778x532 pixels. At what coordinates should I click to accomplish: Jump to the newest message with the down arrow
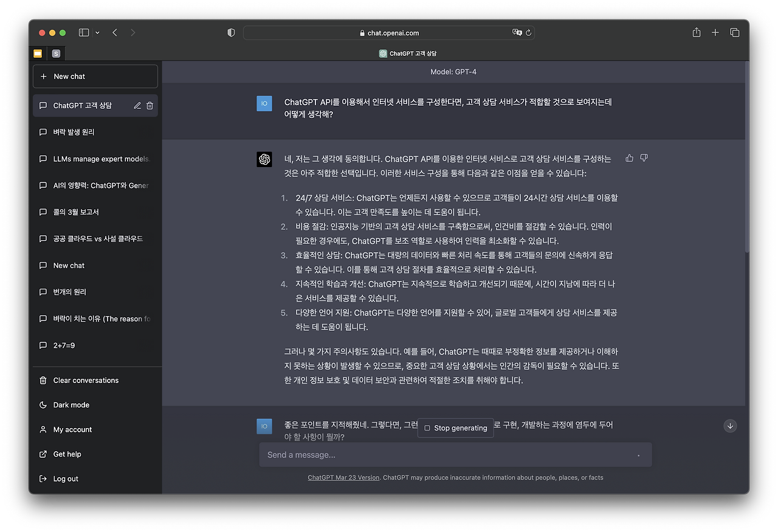click(729, 426)
